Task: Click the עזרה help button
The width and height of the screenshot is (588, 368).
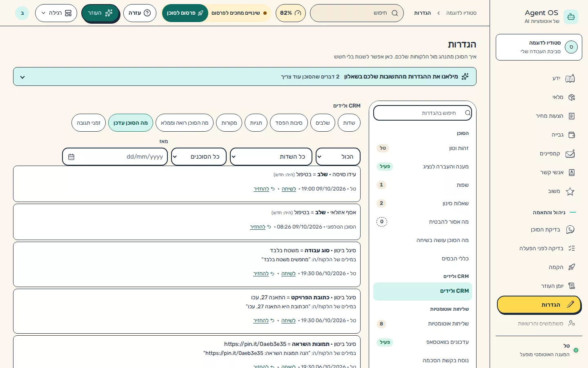Action: pyautogui.click(x=140, y=13)
